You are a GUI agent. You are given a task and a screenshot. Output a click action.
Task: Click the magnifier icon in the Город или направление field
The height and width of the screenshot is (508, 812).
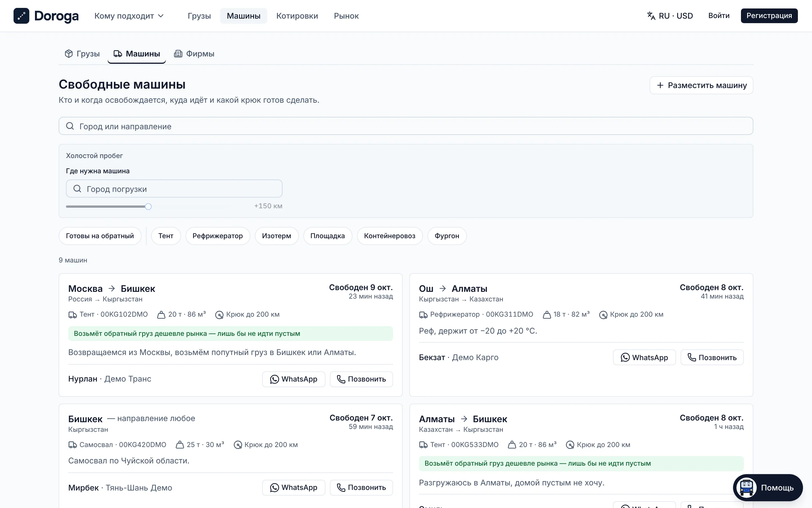70,126
